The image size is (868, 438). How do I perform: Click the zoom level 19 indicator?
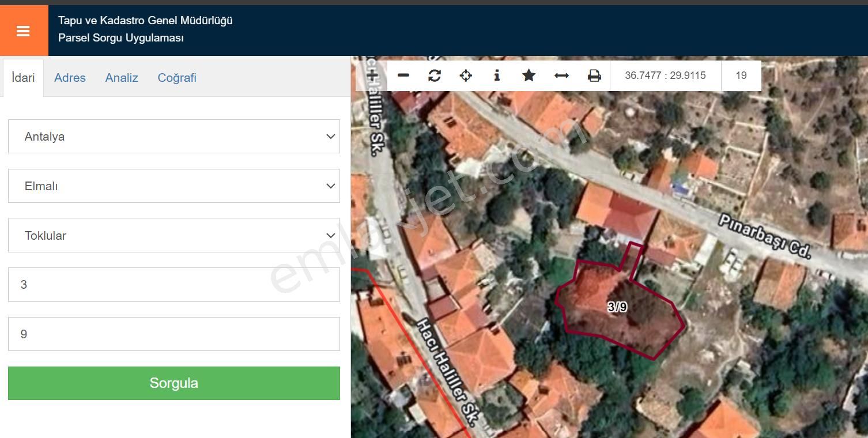[741, 75]
